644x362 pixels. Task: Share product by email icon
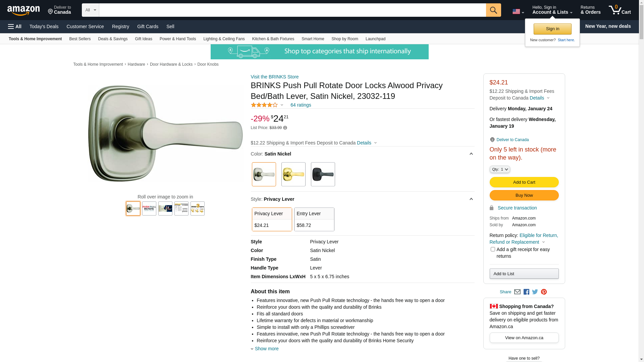click(517, 292)
